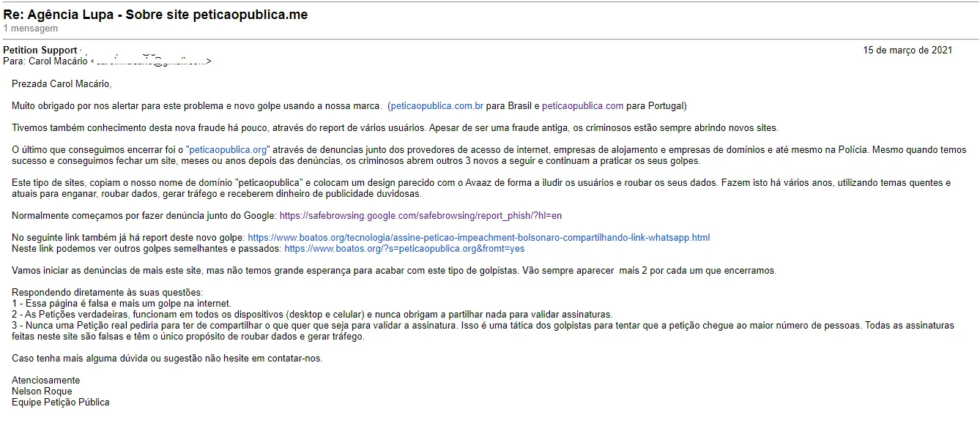
Task: Click the greeting 'Prezada Carol Macário,'
Action: (x=62, y=84)
